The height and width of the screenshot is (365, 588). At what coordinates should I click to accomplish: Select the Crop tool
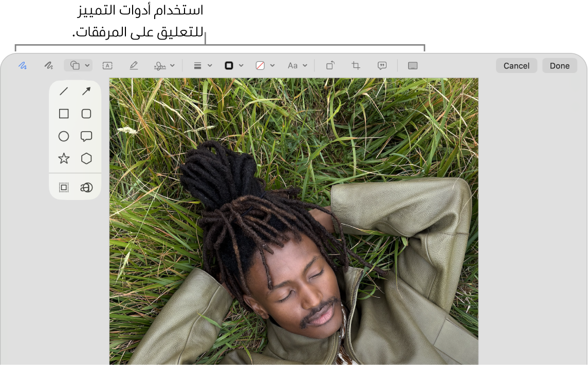coord(356,66)
